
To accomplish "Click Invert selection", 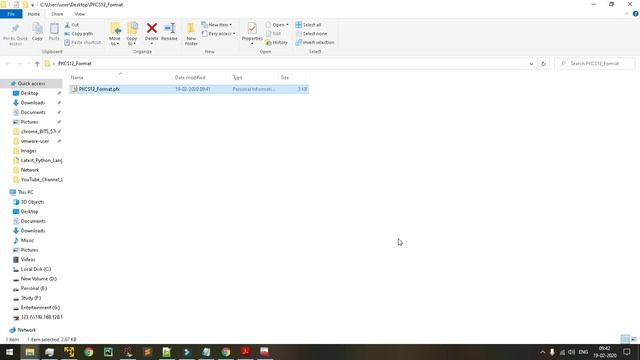I will [x=315, y=42].
